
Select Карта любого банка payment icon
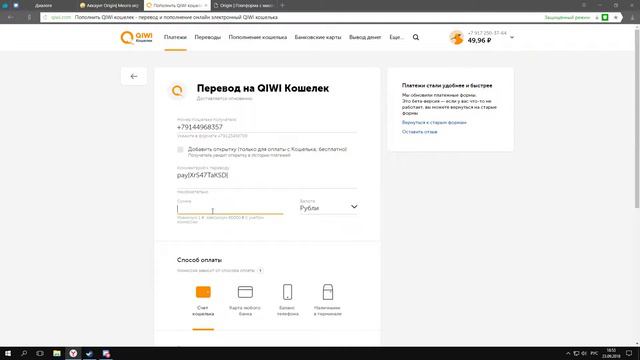pos(245,292)
